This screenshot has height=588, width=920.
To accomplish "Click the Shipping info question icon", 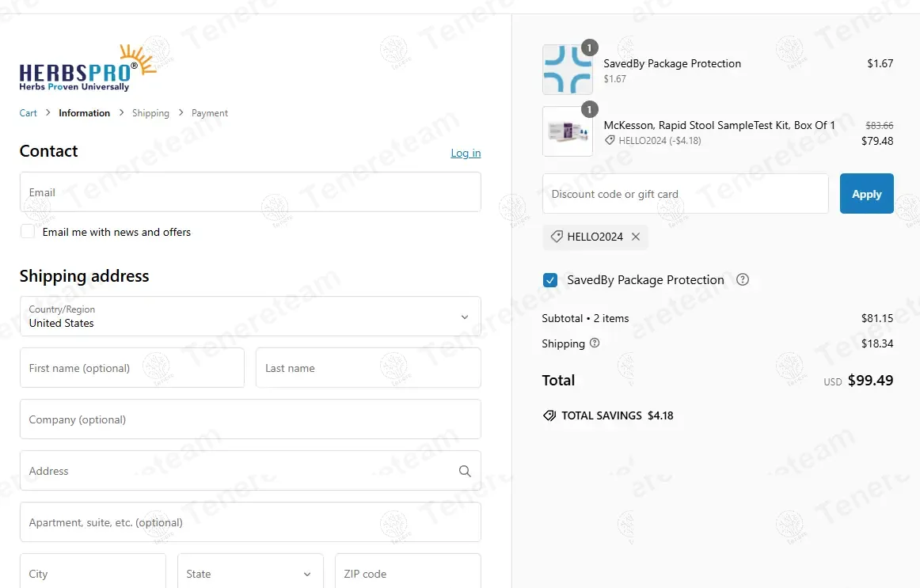I will click(x=595, y=343).
